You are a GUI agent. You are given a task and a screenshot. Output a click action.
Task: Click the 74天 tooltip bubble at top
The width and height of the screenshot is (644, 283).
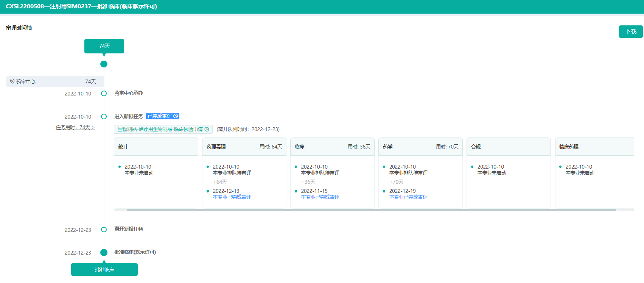pyautogui.click(x=104, y=46)
